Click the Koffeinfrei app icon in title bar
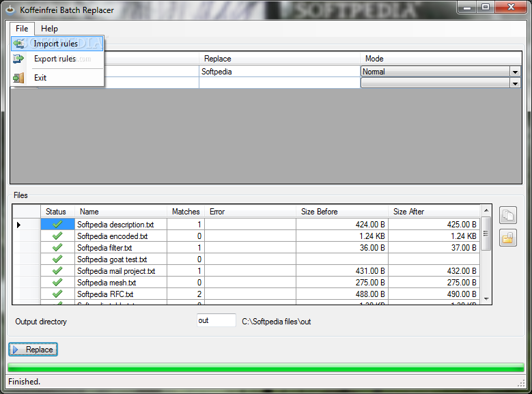The image size is (532, 394). coord(10,10)
